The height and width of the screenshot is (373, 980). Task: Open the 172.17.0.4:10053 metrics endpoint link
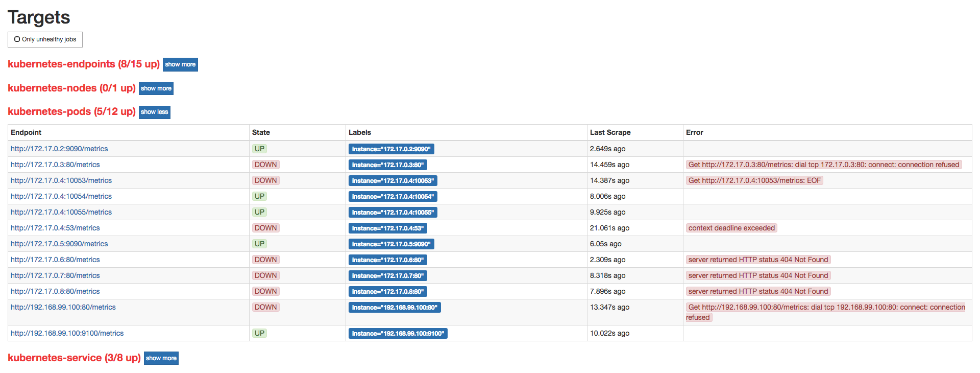61,180
